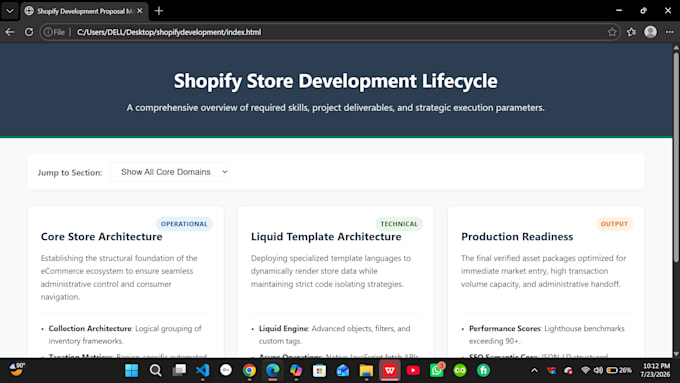680x383 pixels.
Task: Reload the page with refresh icon
Action: click(x=29, y=32)
